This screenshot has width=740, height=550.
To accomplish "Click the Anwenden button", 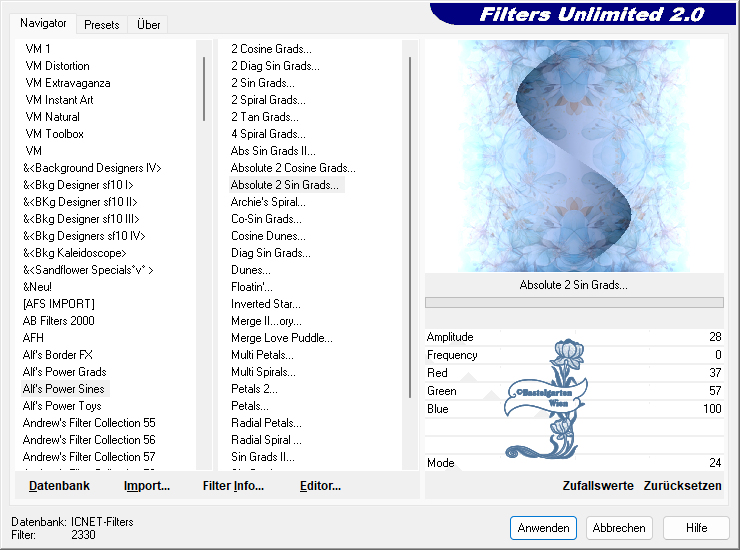I will click(543, 528).
